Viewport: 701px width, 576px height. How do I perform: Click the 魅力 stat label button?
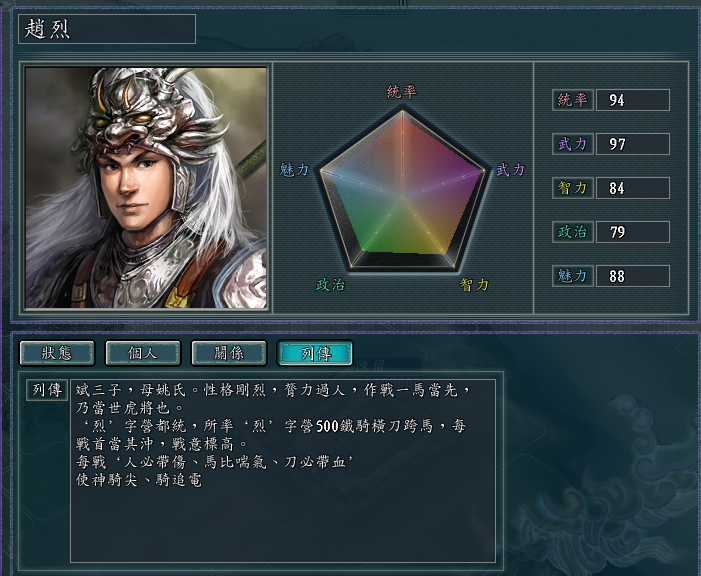click(x=573, y=275)
